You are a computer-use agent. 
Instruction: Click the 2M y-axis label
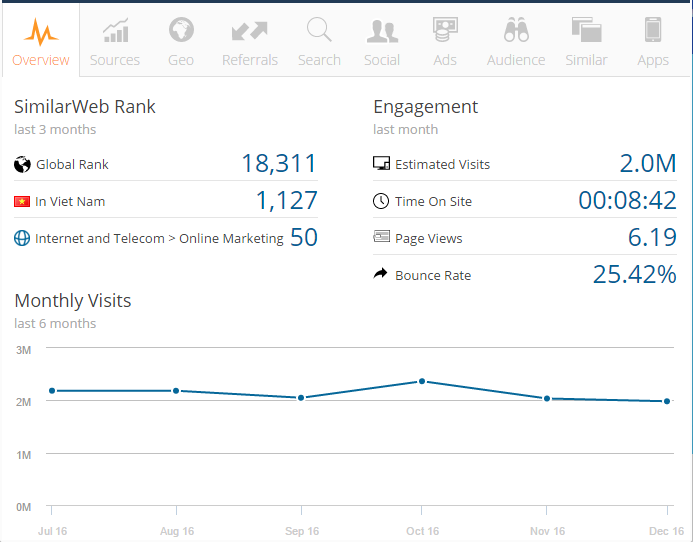pyautogui.click(x=23, y=402)
